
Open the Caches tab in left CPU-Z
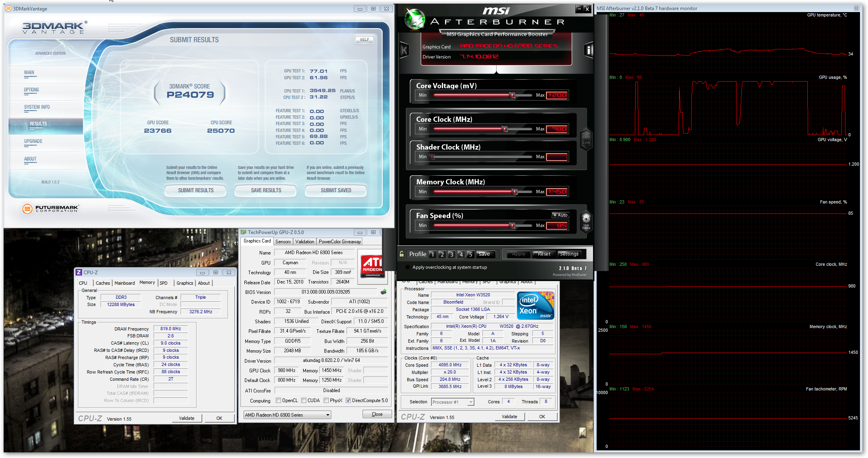coord(103,283)
